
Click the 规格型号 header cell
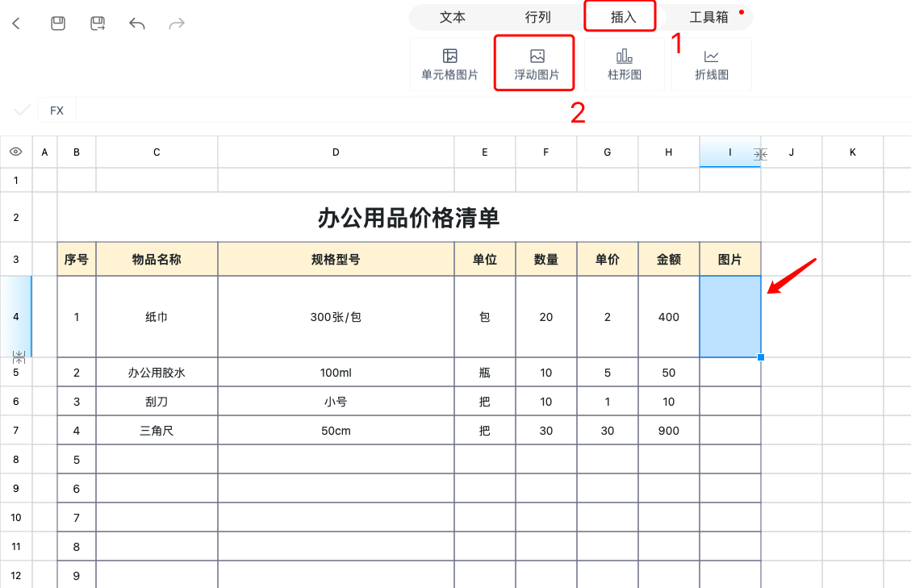click(336, 259)
